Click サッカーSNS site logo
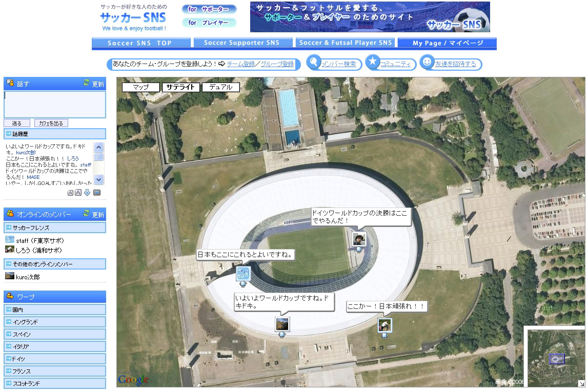588x391 pixels. [x=133, y=17]
